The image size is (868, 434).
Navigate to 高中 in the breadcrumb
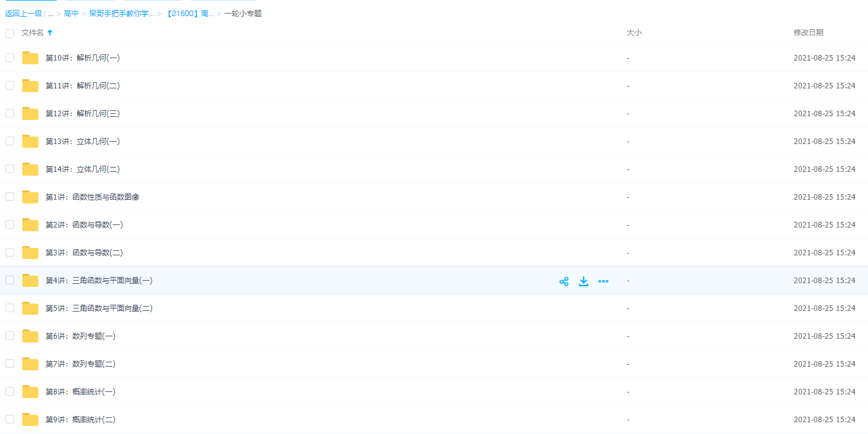pyautogui.click(x=71, y=14)
